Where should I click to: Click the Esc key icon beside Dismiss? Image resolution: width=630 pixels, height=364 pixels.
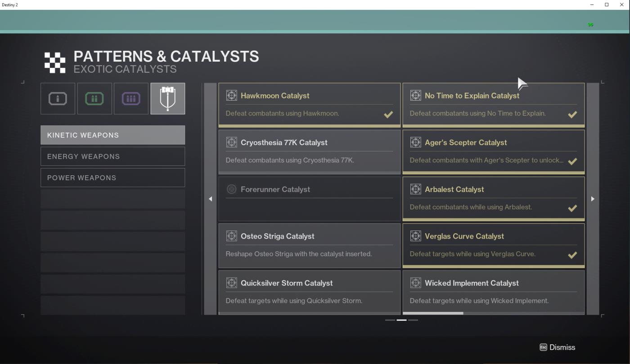pyautogui.click(x=543, y=347)
